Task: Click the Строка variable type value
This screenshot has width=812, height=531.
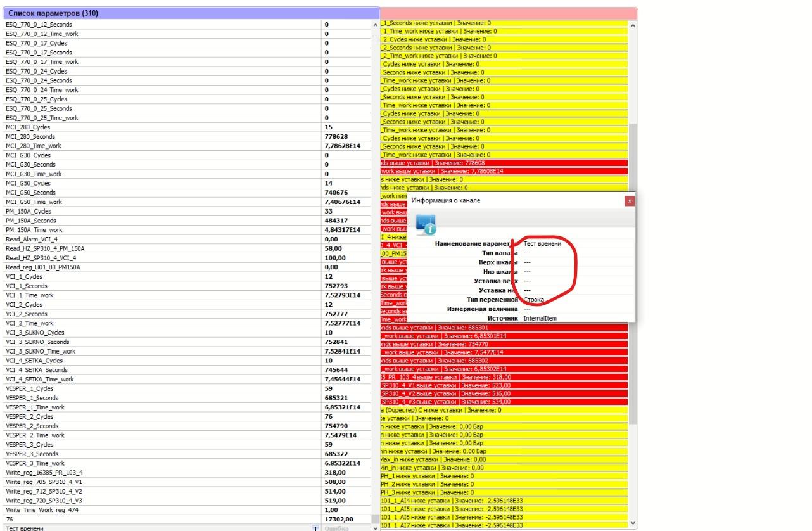Action: click(533, 299)
